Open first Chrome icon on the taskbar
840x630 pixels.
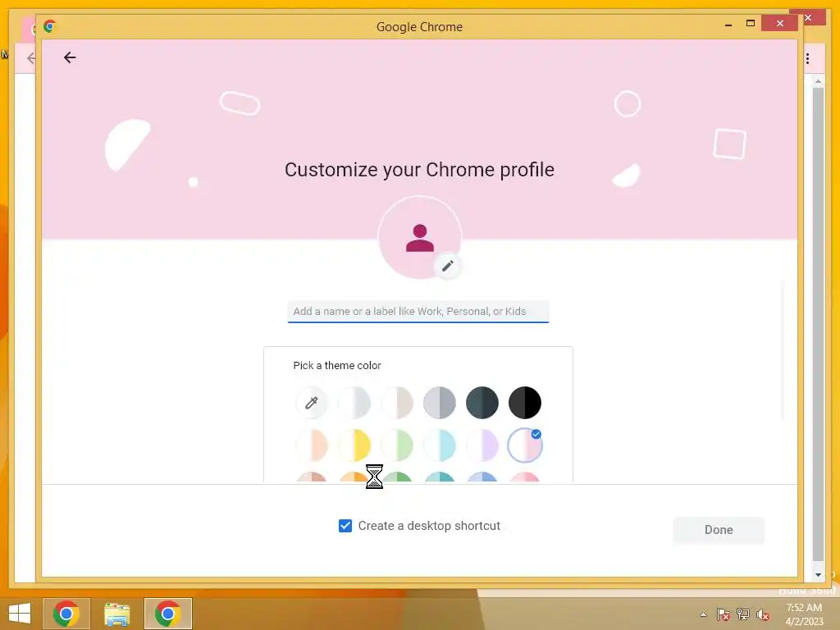pos(66,614)
